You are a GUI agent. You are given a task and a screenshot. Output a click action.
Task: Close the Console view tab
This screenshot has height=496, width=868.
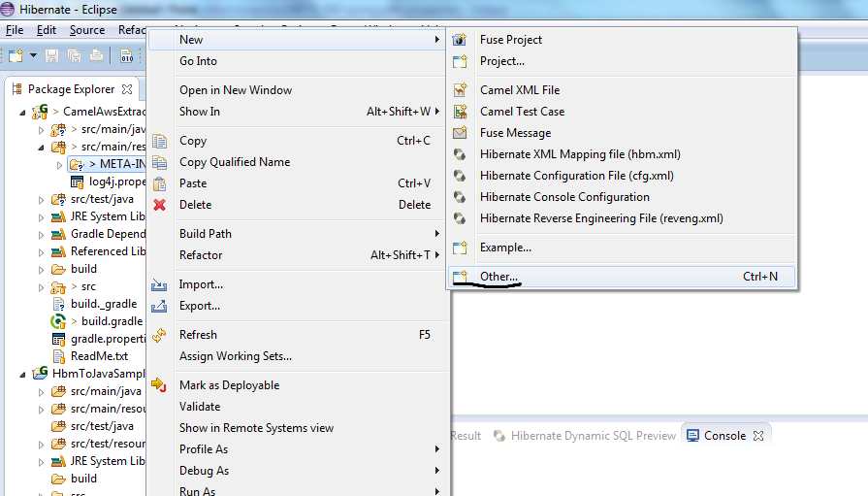(758, 436)
